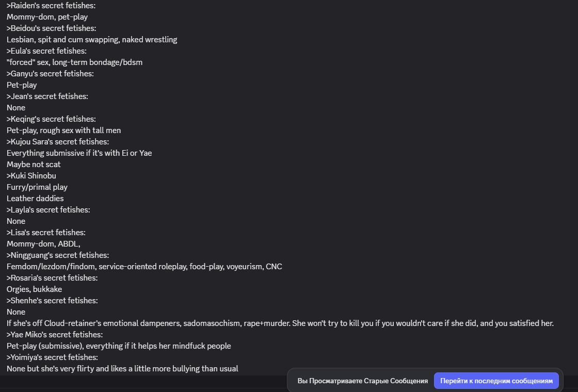Click the ">Kuki Shinobu" line

click(31, 175)
